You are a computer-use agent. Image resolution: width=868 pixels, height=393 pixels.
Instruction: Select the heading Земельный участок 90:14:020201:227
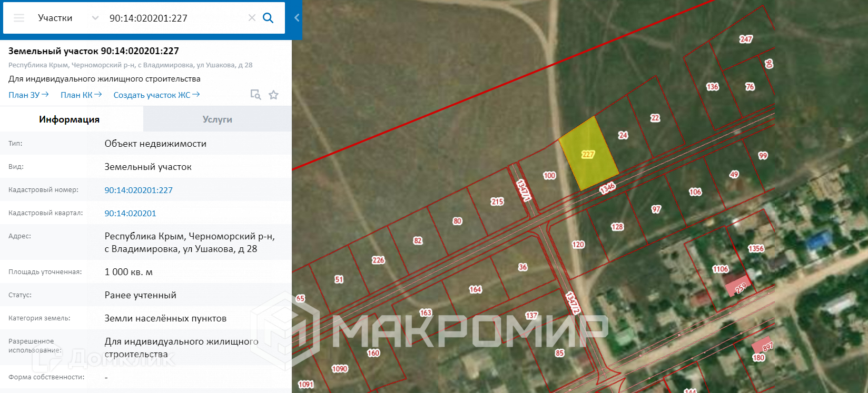tap(94, 51)
